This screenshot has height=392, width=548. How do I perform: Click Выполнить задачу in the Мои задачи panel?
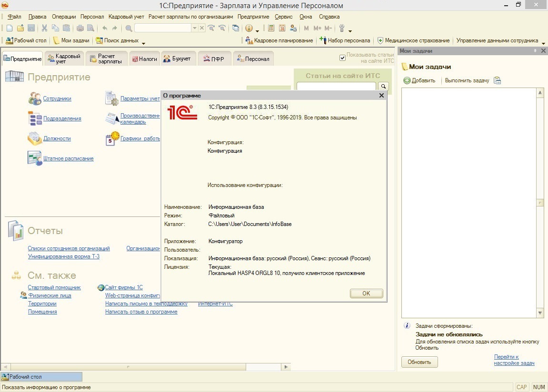467,80
